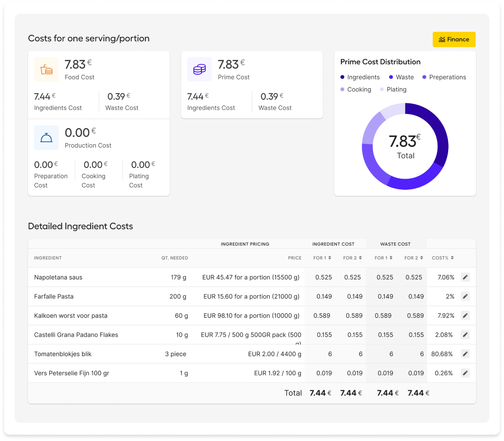Select Tomatenblokjes blik ingredient name
Screen dimensions: 504x441
[x=63, y=354]
